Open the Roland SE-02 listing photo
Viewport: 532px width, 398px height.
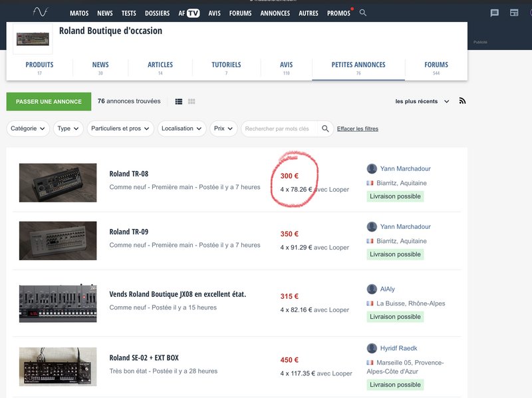(x=58, y=367)
